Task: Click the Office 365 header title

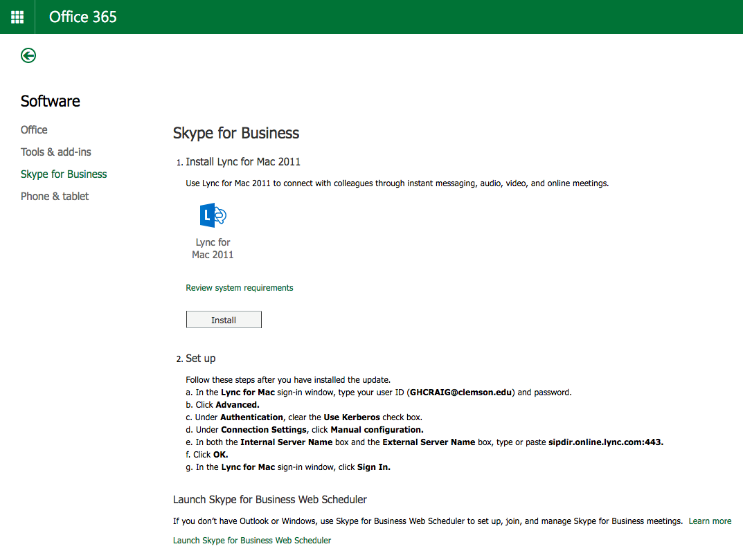Action: [83, 17]
